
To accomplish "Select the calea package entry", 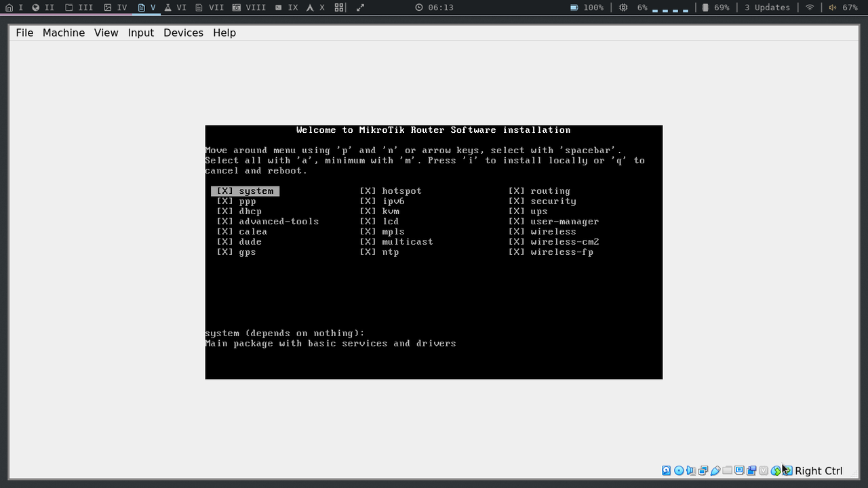I will coord(242,232).
